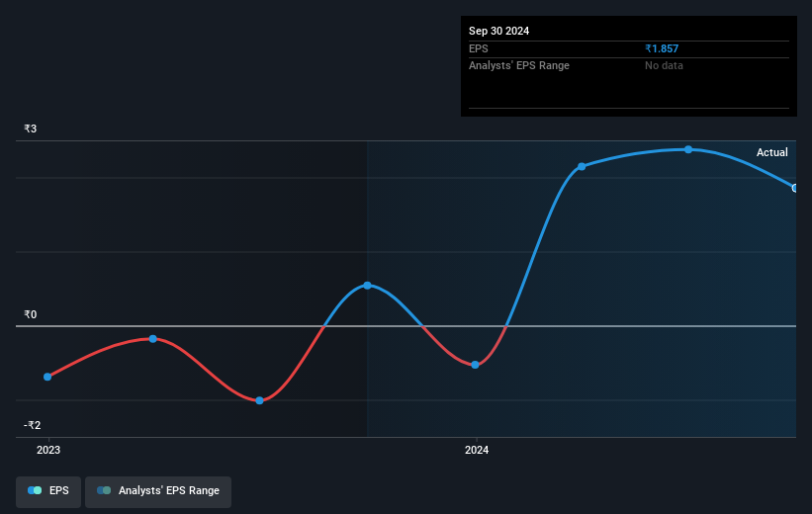The width and height of the screenshot is (812, 514).
Task: Click the positive EPS point at shaded region start
Action: point(367,286)
